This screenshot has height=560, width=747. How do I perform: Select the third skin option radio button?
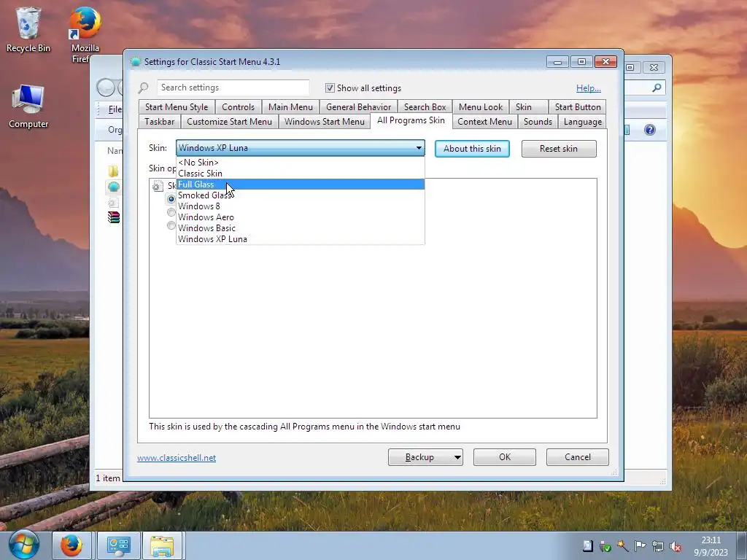coord(171,225)
